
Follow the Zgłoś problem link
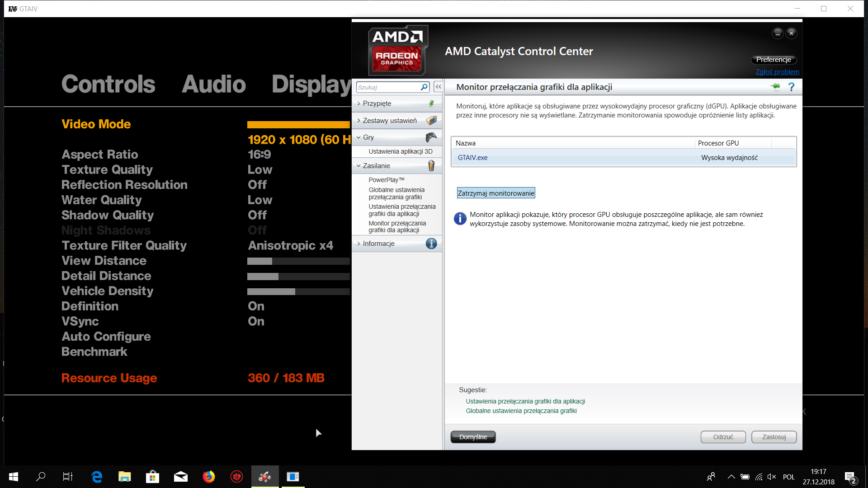pyautogui.click(x=777, y=72)
